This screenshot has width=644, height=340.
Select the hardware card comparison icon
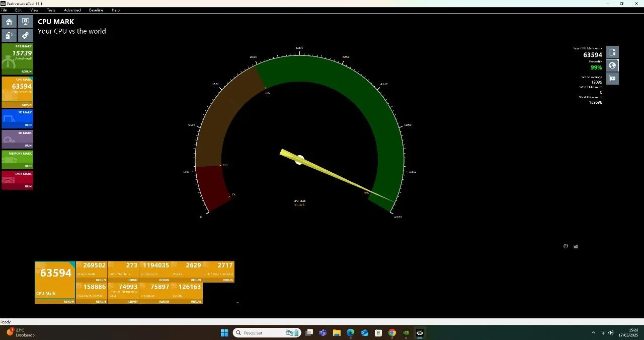(612, 79)
